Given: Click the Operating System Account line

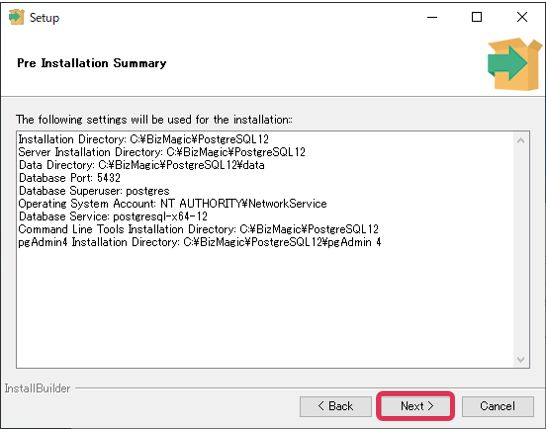Looking at the screenshot, I should coord(172,204).
